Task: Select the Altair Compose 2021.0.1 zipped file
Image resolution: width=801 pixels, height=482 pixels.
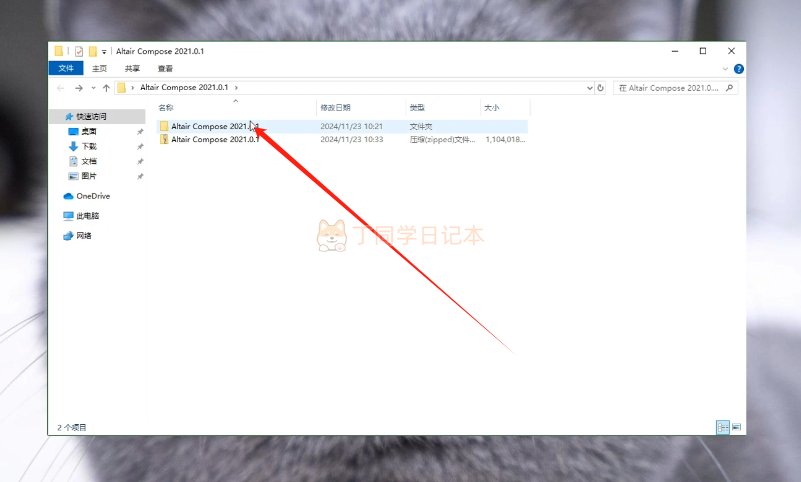Action: (x=342, y=139)
